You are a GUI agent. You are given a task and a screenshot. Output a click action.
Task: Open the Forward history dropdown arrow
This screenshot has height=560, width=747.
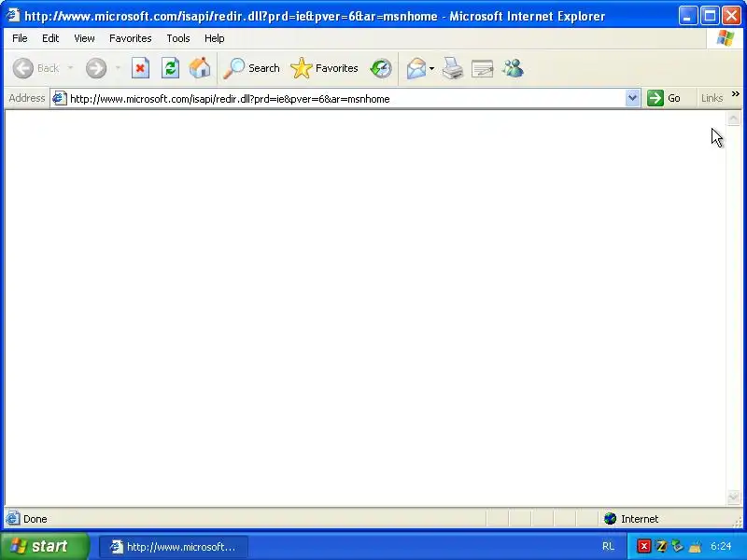[x=118, y=68]
